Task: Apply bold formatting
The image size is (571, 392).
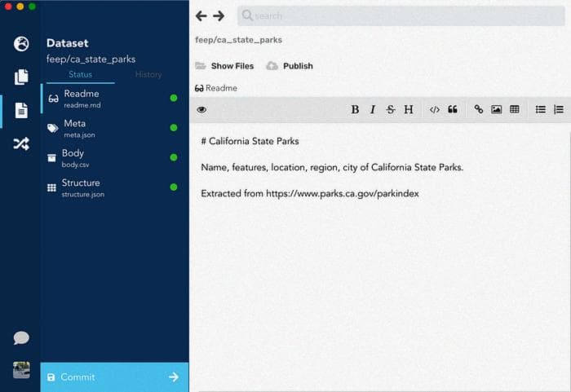Action: coord(355,109)
